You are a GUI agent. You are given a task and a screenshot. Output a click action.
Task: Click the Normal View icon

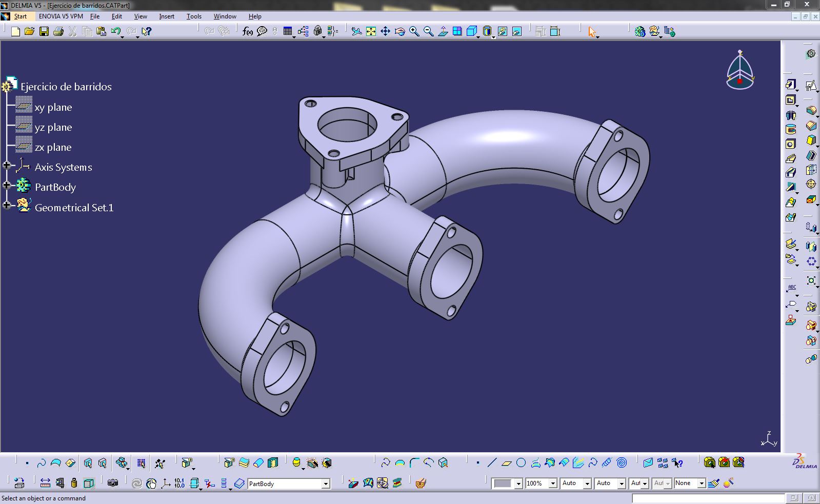pos(443,31)
